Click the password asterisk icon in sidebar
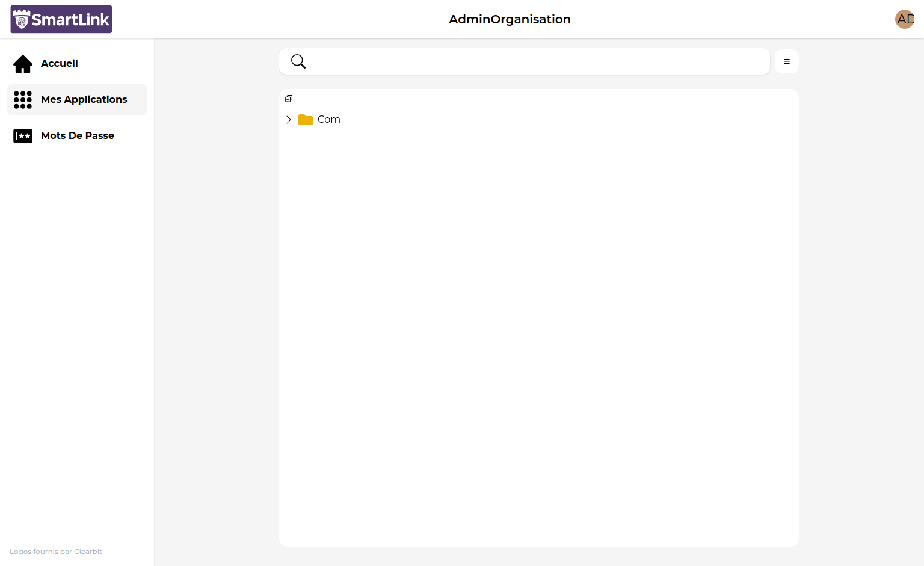The image size is (924, 566). (x=23, y=136)
